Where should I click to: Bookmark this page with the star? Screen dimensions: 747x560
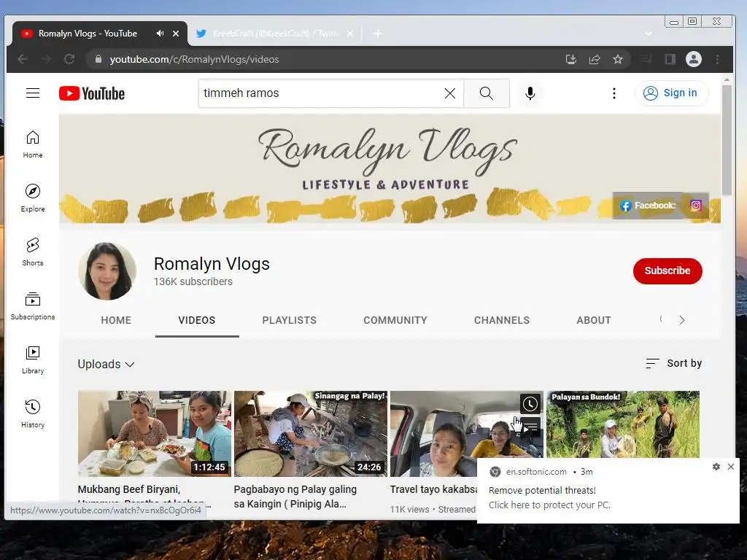pyautogui.click(x=618, y=59)
